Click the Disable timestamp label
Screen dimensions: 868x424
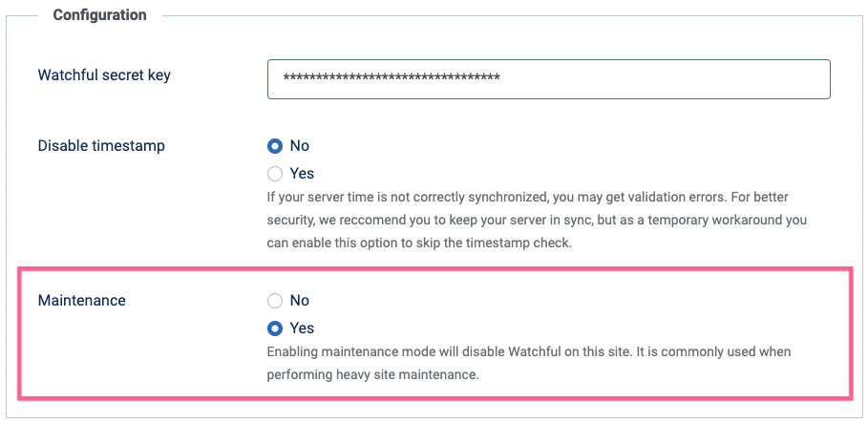[101, 146]
